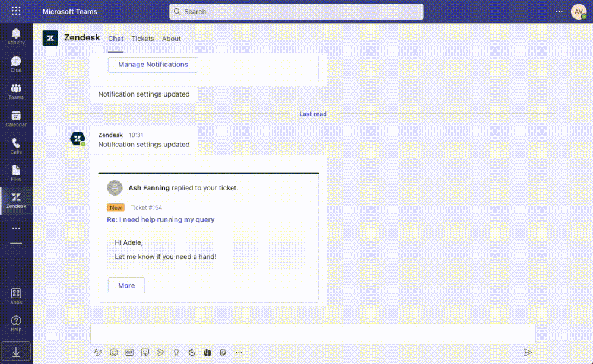
Task: Click the New status badge
Action: click(x=116, y=207)
